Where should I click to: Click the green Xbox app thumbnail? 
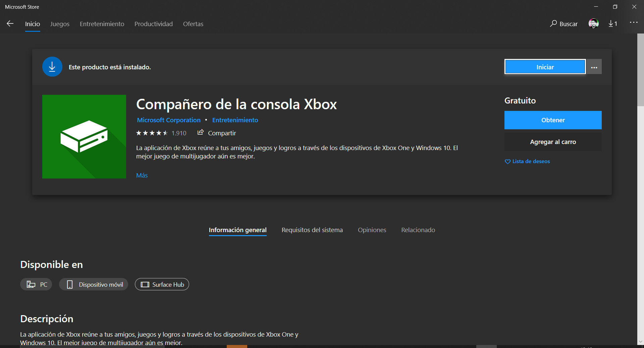coord(84,137)
